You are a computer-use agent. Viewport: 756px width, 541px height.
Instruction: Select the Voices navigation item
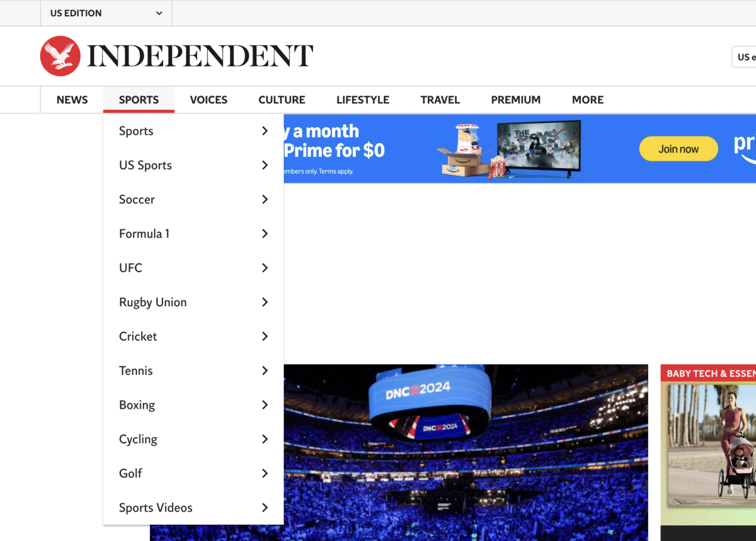pyautogui.click(x=209, y=100)
